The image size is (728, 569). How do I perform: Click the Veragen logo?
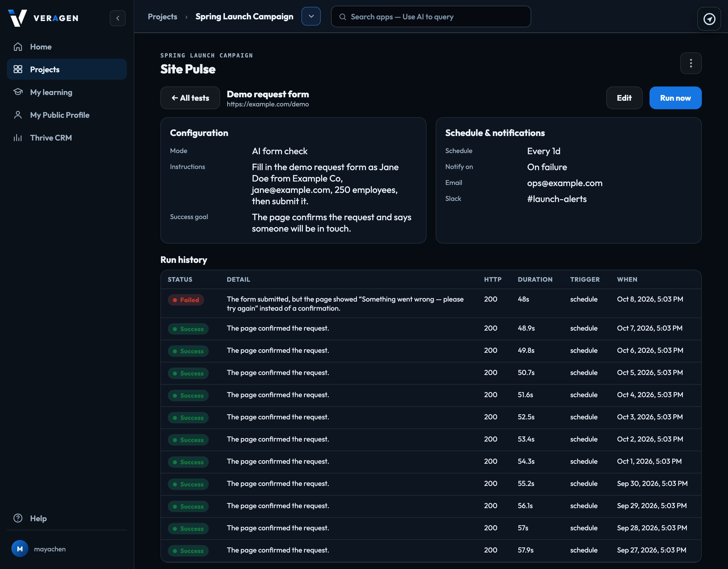pyautogui.click(x=43, y=18)
